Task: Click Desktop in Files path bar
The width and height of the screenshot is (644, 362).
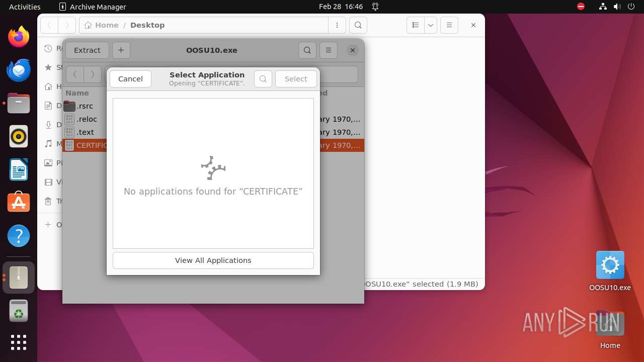Action: (x=147, y=25)
